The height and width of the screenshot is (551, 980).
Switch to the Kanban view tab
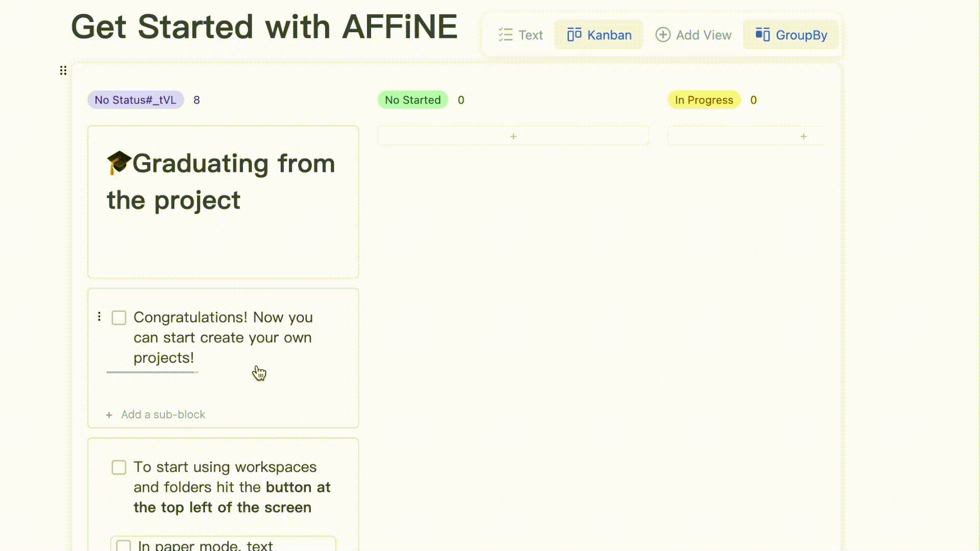[599, 35]
